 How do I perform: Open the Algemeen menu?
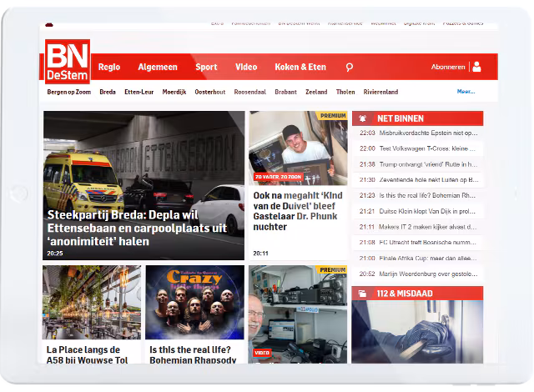pyautogui.click(x=157, y=68)
